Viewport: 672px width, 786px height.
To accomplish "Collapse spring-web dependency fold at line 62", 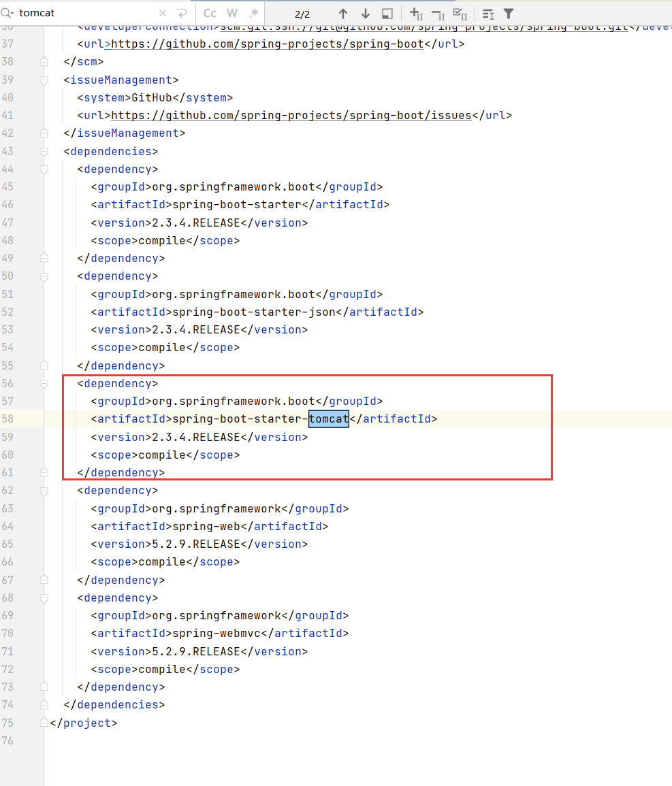I will coord(44,491).
